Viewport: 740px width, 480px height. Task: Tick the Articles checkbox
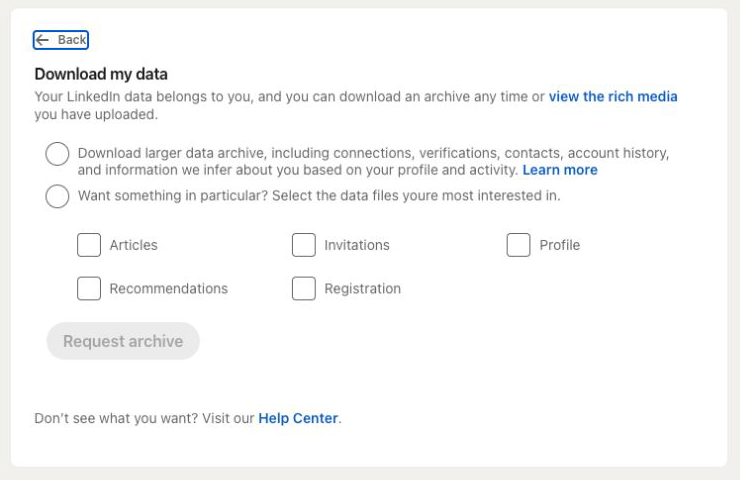coord(89,245)
